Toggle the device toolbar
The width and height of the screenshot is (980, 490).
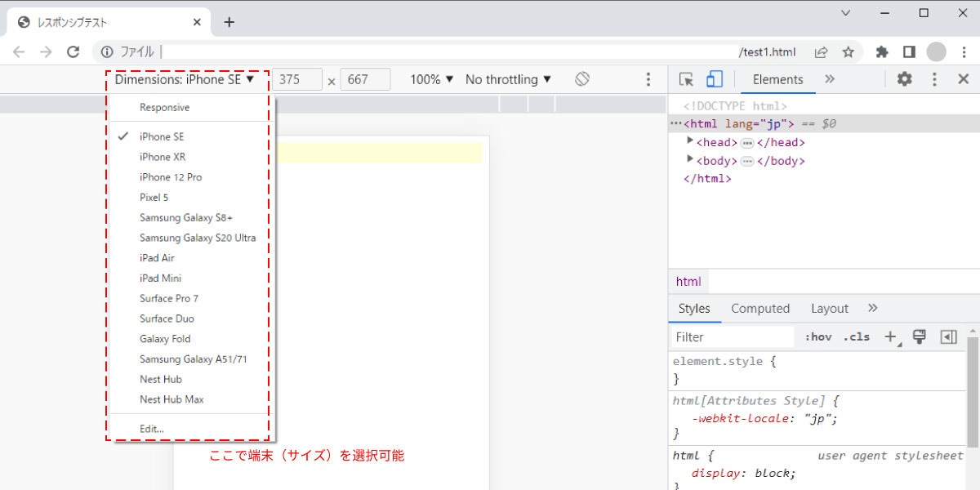pos(715,79)
